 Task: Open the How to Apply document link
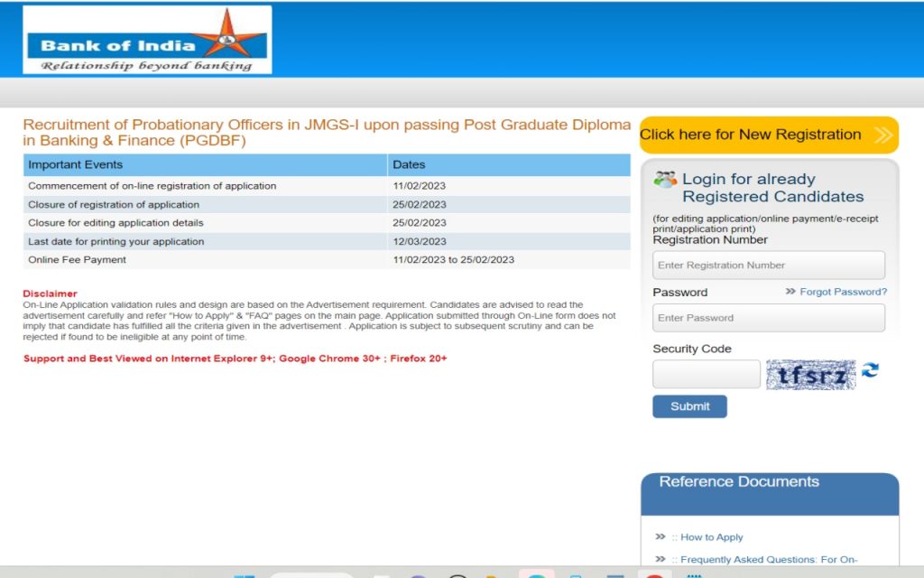pyautogui.click(x=711, y=537)
